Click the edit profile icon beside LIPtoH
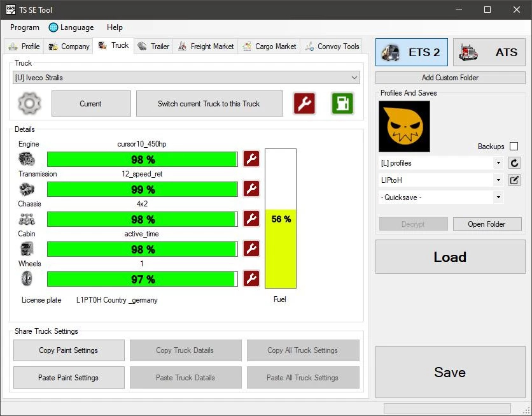 tap(515, 180)
